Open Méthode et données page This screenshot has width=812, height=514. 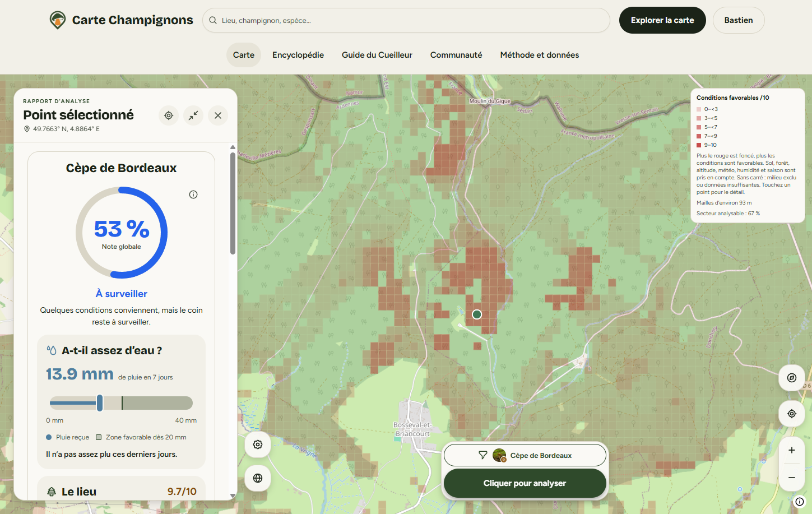tap(540, 55)
